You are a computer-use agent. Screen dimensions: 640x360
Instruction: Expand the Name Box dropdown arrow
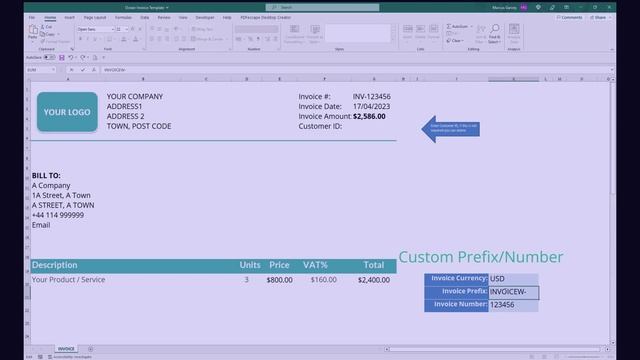(x=53, y=70)
